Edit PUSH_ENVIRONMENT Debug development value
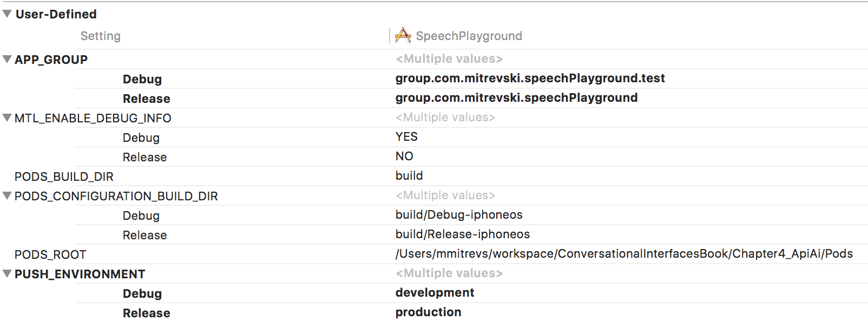The height and width of the screenshot is (320, 868). click(435, 293)
